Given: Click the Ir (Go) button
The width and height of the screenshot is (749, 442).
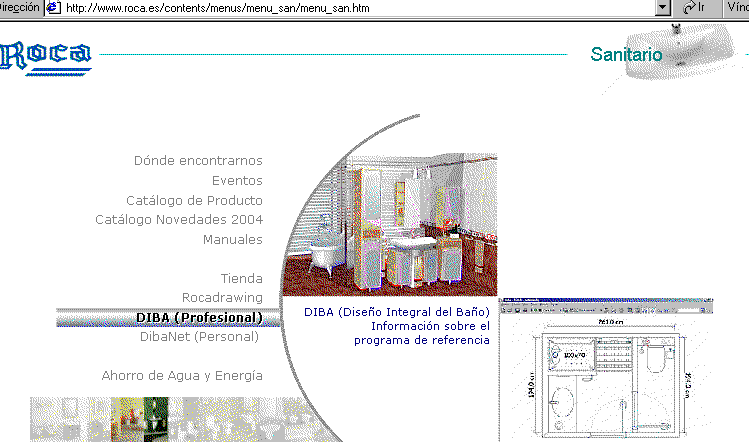Looking at the screenshot, I should [x=695, y=8].
